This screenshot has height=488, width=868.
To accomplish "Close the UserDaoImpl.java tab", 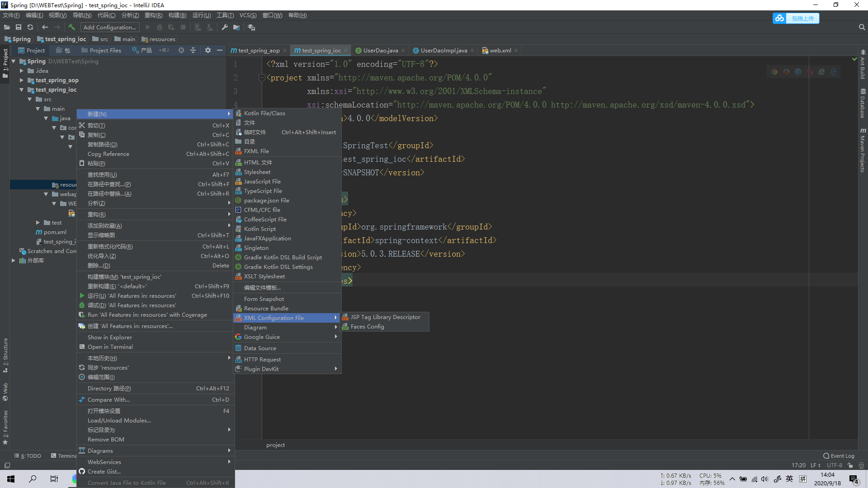I will tap(472, 51).
